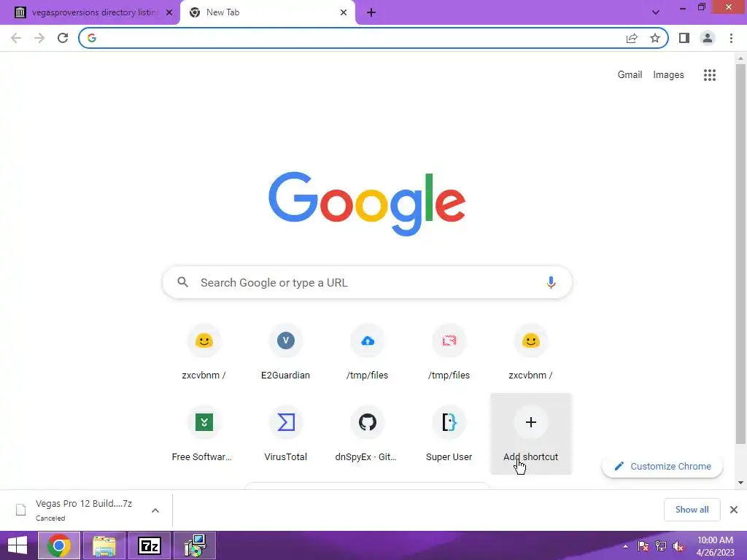The width and height of the screenshot is (747, 560).
Task: Open the /tmp/files shortcut with cloud icon
Action: click(x=368, y=353)
